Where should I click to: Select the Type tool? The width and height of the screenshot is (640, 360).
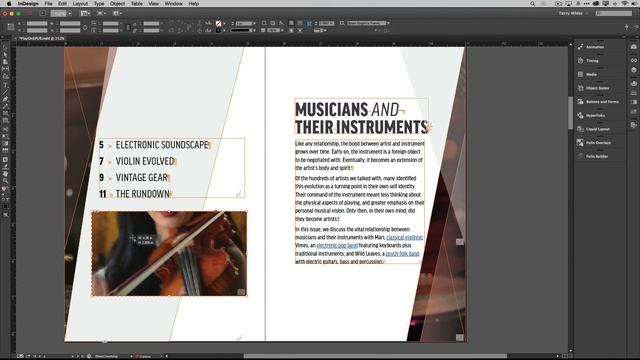pyautogui.click(x=5, y=85)
